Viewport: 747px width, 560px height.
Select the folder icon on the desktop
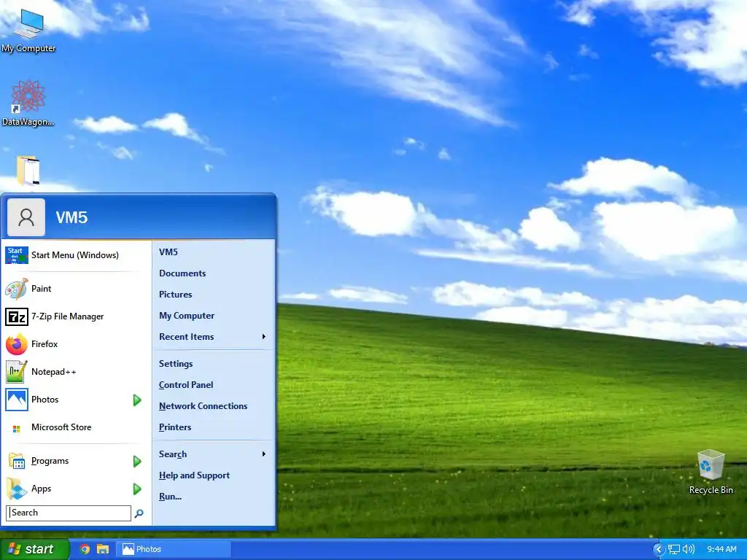coord(28,170)
